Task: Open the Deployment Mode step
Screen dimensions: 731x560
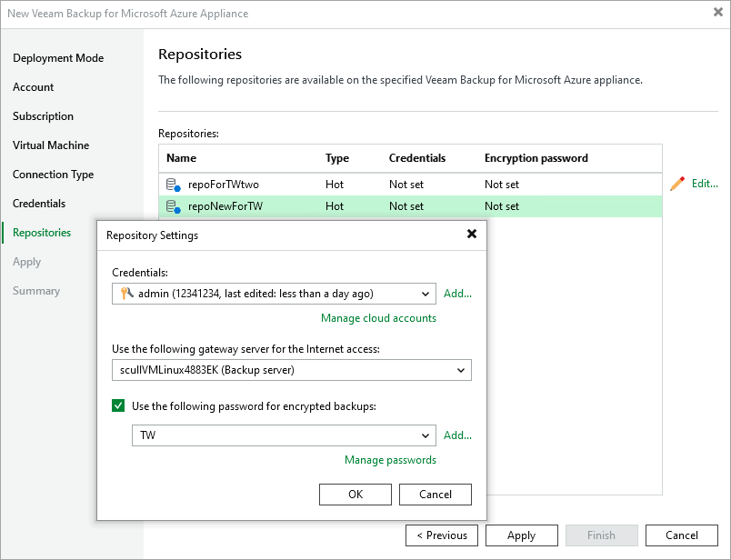Action: (x=58, y=58)
